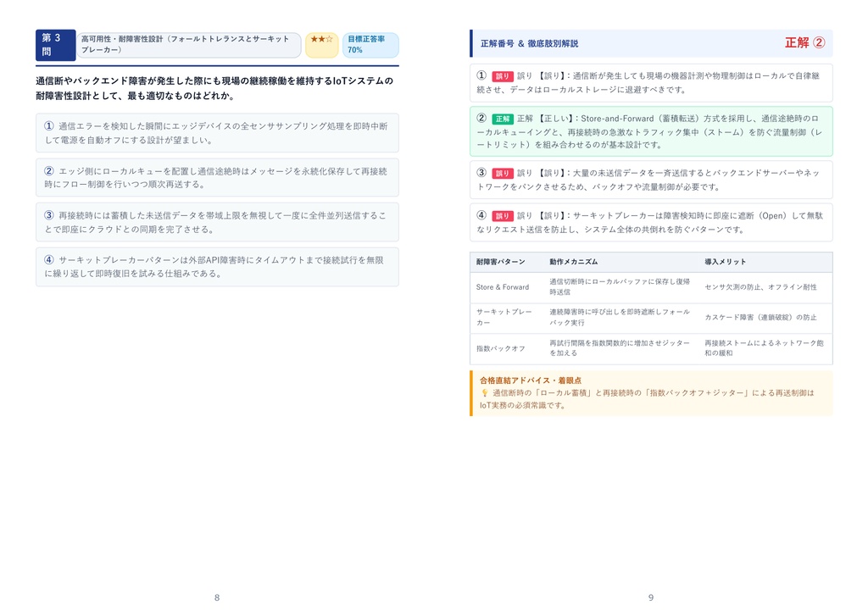Click the green 正解 badge in explanation ②
Image resolution: width=868 pixels, height=616 pixels.
503,119
